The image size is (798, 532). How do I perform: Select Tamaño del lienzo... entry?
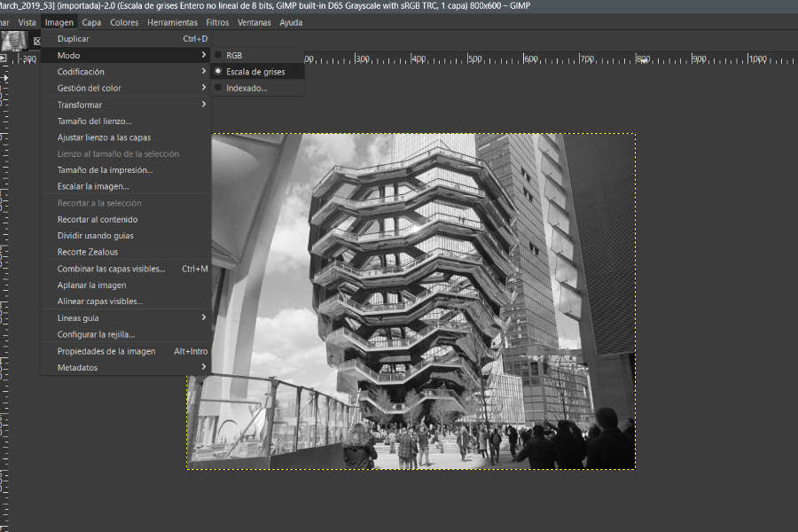click(94, 121)
